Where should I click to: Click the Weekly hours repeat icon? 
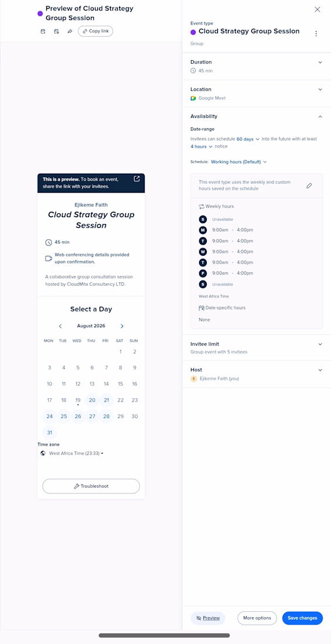pyautogui.click(x=202, y=206)
